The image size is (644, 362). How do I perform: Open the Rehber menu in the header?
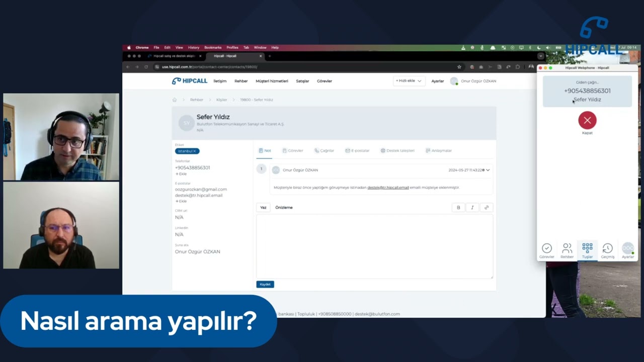pyautogui.click(x=241, y=81)
